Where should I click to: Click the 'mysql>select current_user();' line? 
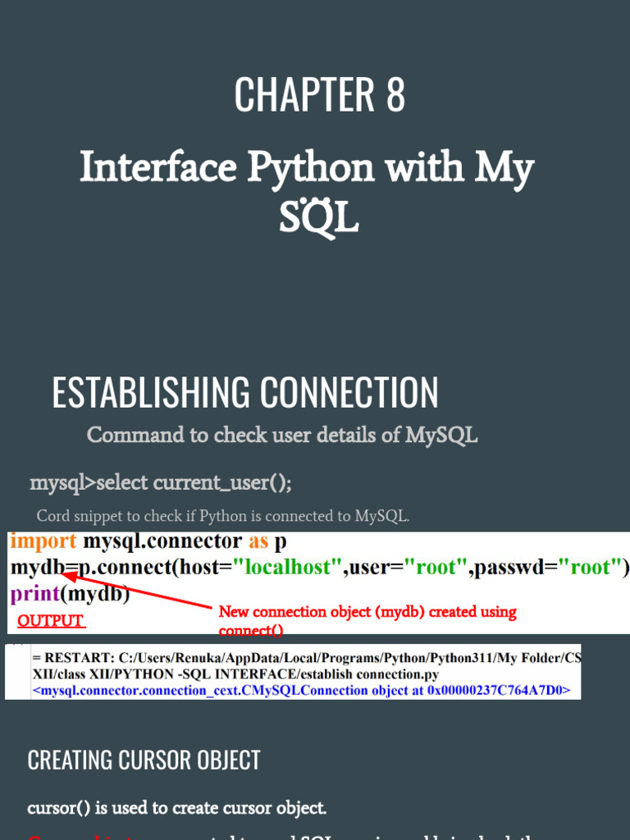[161, 482]
